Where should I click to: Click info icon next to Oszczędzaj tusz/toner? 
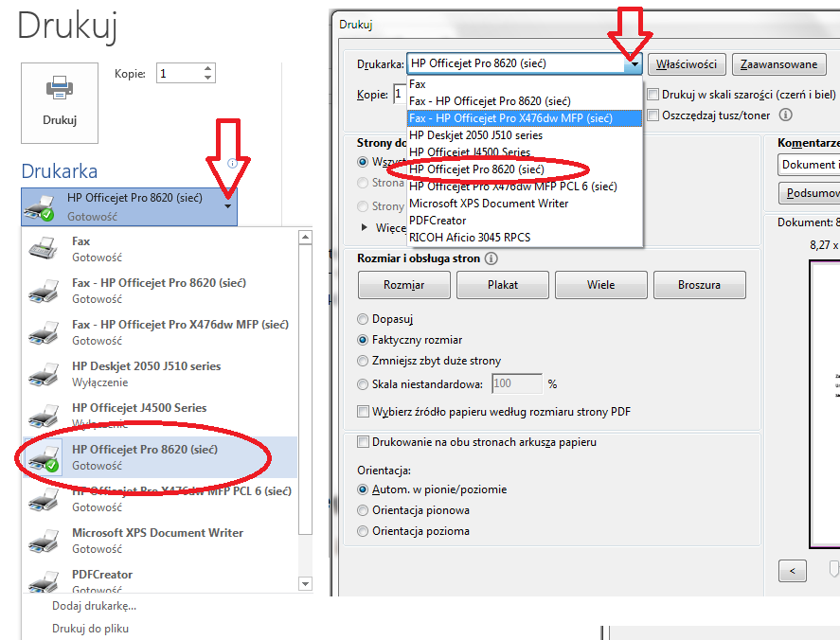785,115
